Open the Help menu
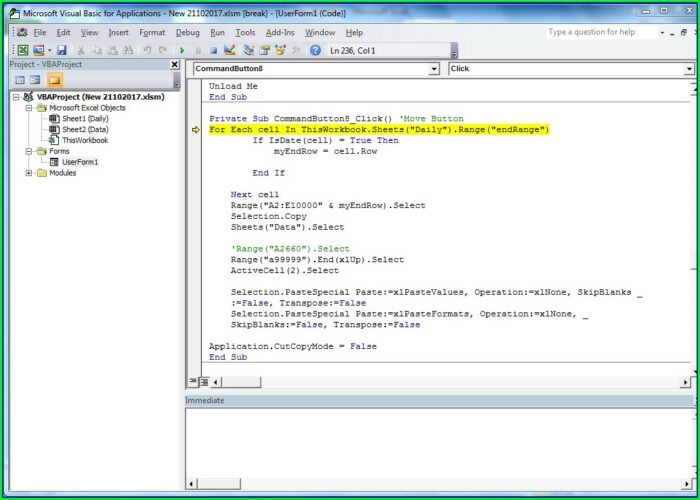 pyautogui.click(x=354, y=33)
